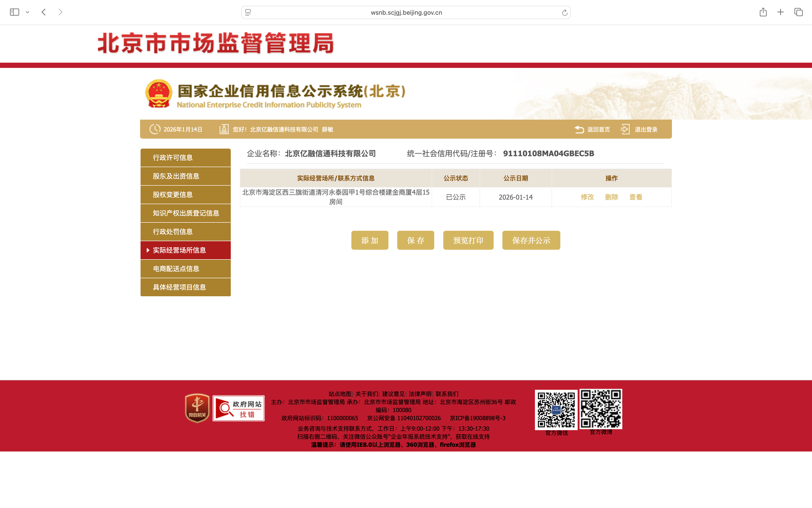The width and height of the screenshot is (812, 508).
Task: Expand the 实际经营场所信息 sidebar entry arrow
Action: coord(148,250)
